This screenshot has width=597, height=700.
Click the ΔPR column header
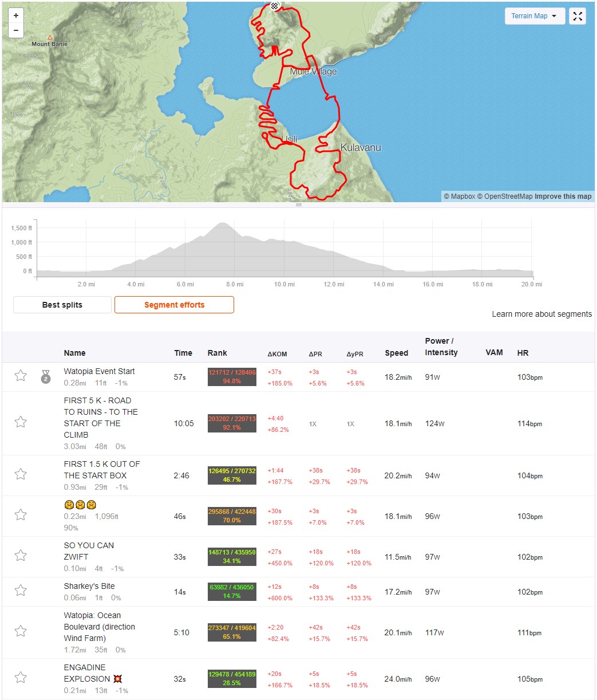(315, 354)
